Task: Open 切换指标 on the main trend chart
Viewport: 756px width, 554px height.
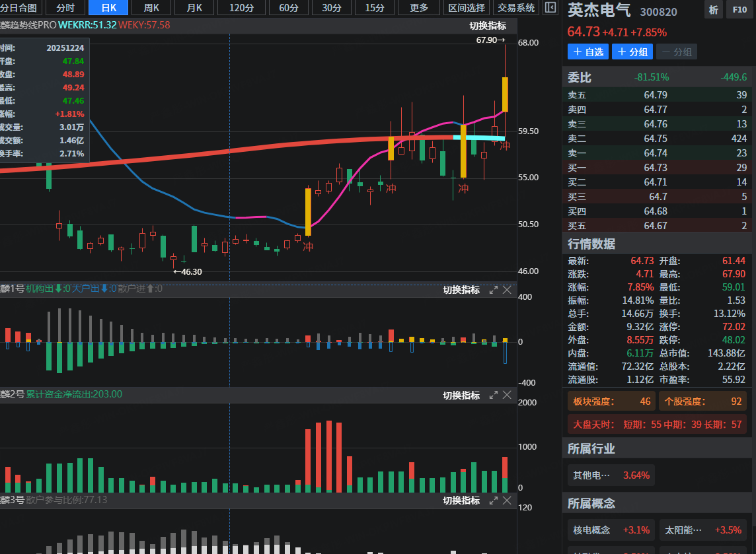Action: (x=488, y=26)
